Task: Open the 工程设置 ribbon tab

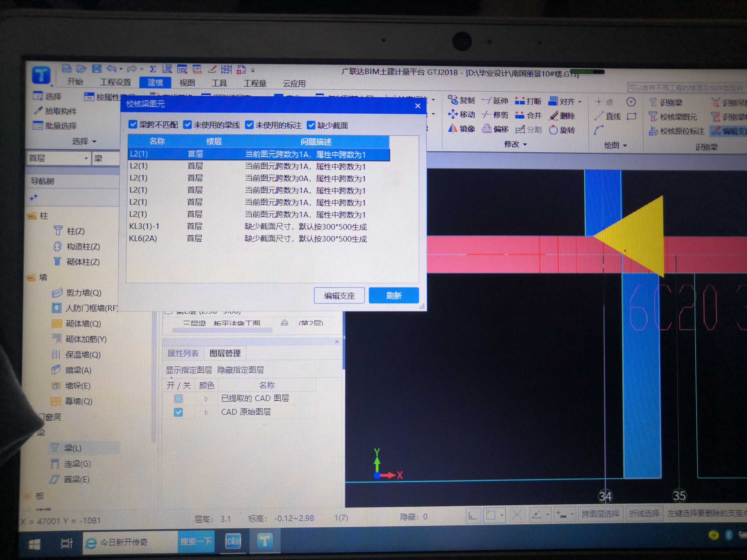Action: pyautogui.click(x=115, y=82)
